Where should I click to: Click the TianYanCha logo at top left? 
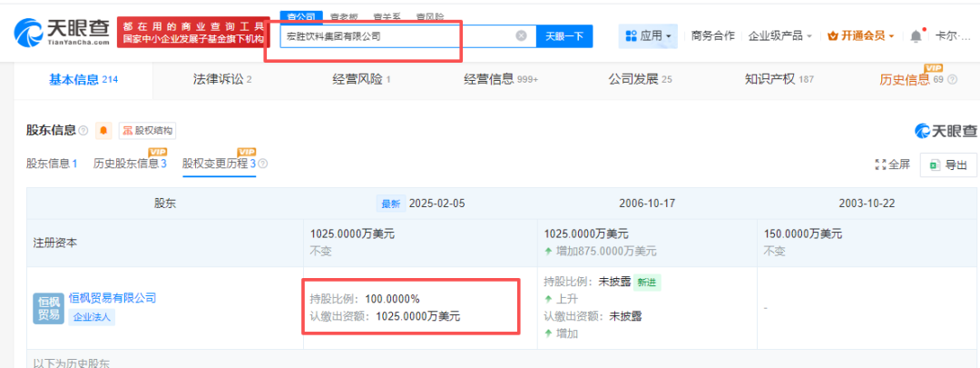coord(63,33)
